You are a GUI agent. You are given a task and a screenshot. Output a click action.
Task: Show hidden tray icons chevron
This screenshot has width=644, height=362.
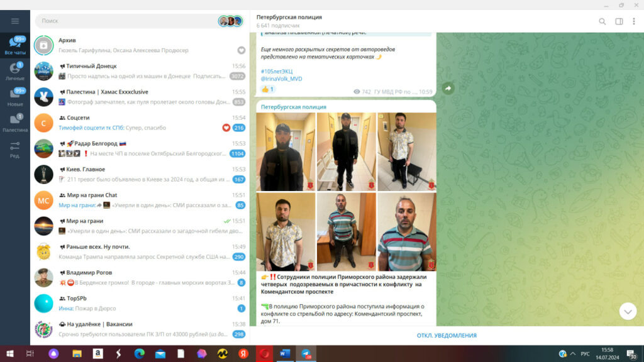point(573,354)
